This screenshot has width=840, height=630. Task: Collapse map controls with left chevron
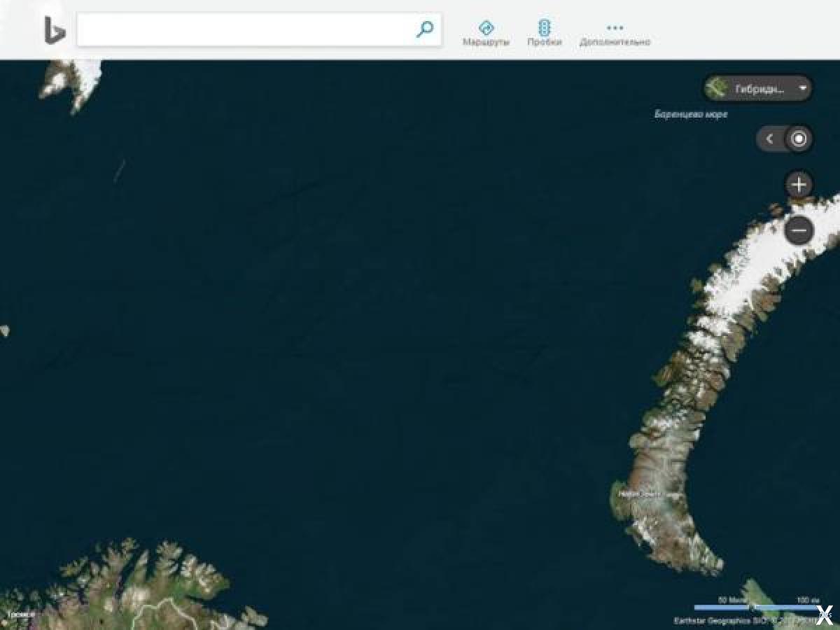coord(769,139)
